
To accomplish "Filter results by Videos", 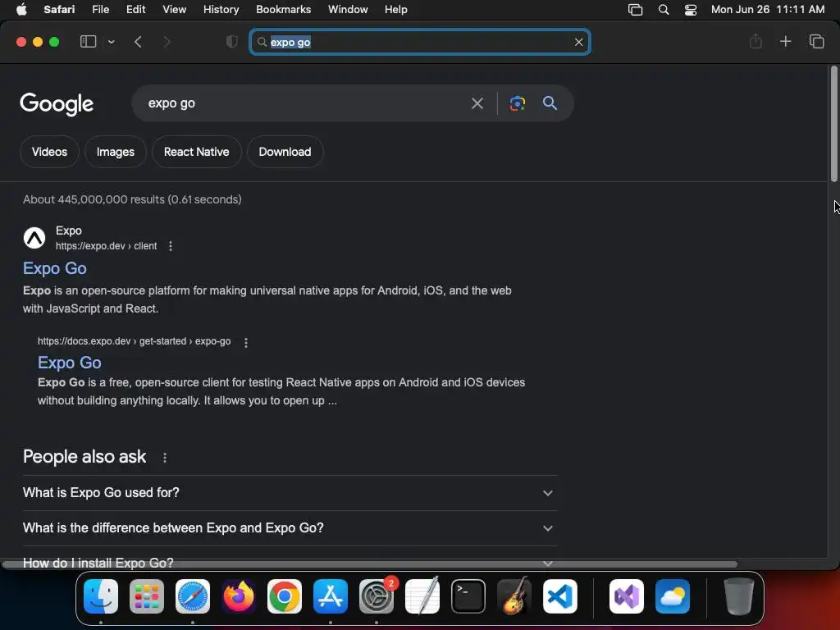I will coord(49,152).
